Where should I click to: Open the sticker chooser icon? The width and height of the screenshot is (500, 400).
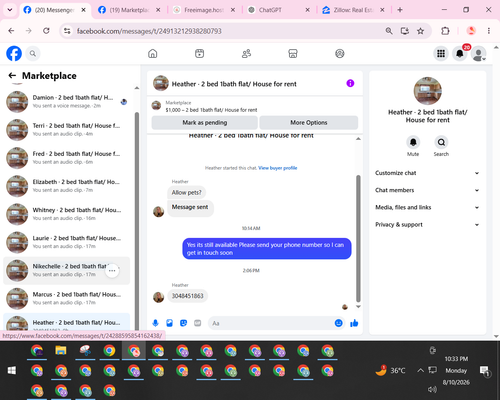[x=183, y=323]
